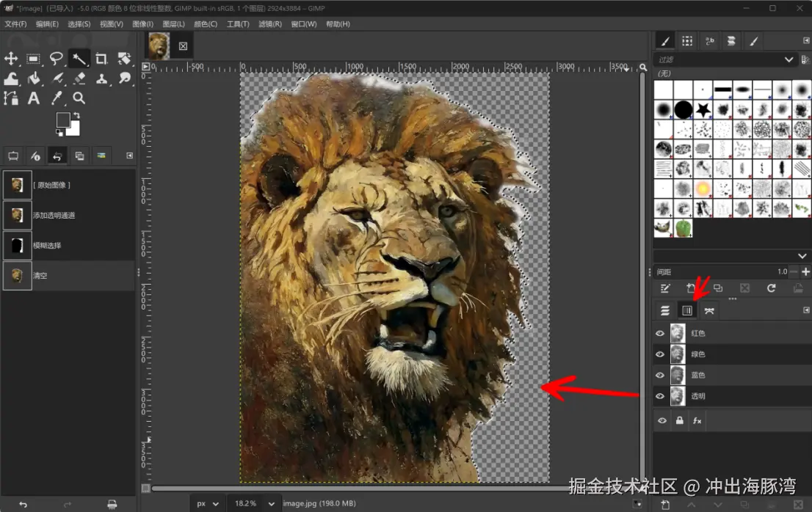
Task: Open the 文件(F) menu
Action: pyautogui.click(x=15, y=23)
